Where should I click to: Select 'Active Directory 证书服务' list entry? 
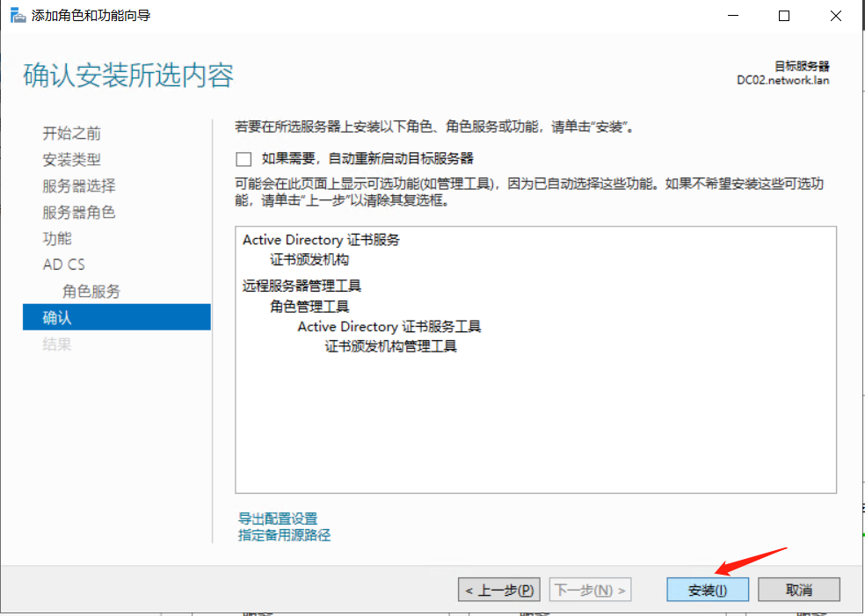321,240
